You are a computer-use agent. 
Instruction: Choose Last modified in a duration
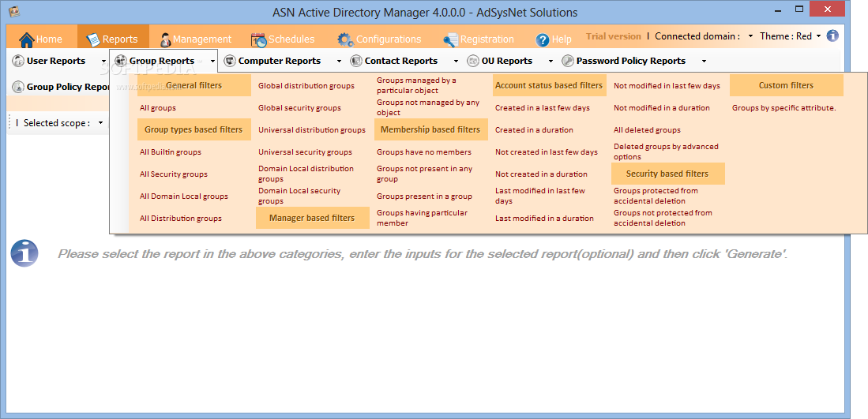(544, 219)
